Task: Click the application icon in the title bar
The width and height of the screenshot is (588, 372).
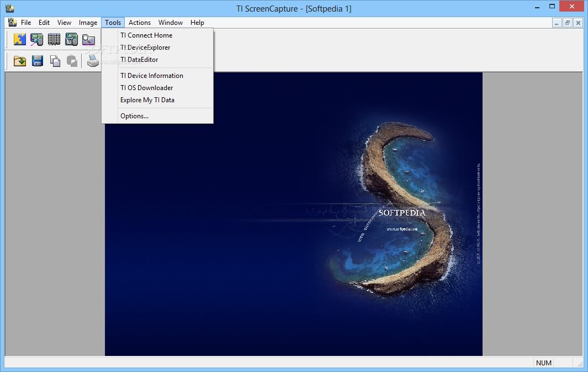Action: point(10,8)
